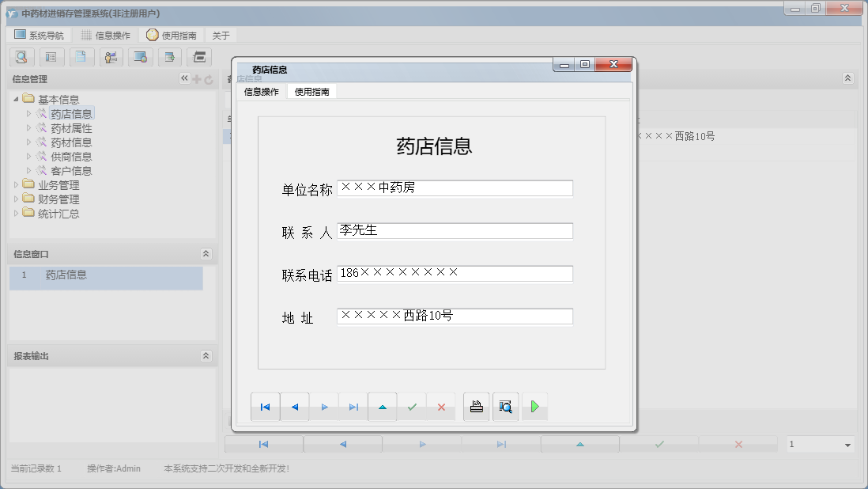Screen dimensions: 868x489
Task: Expand the 财务管理 folder
Action: pos(15,199)
